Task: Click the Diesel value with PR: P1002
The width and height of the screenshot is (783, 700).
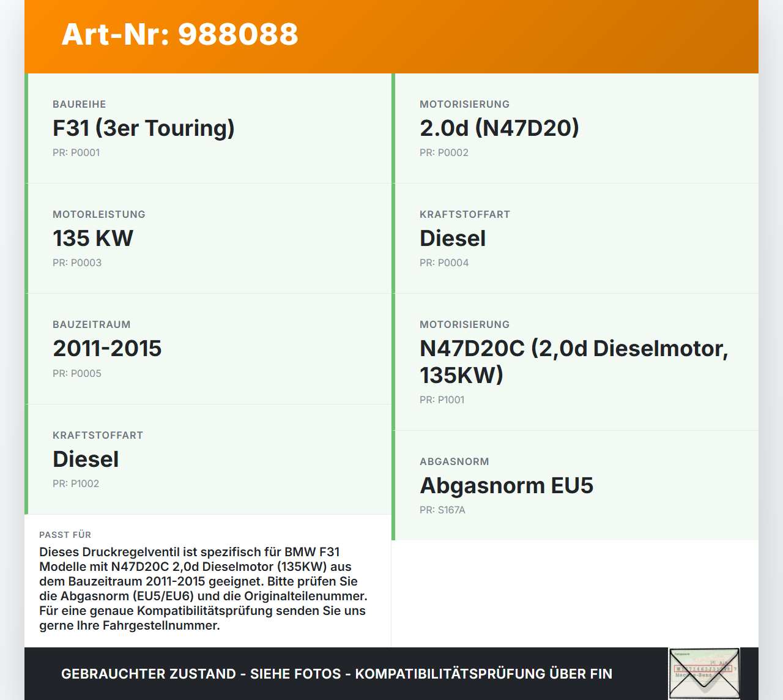Action: click(86, 460)
